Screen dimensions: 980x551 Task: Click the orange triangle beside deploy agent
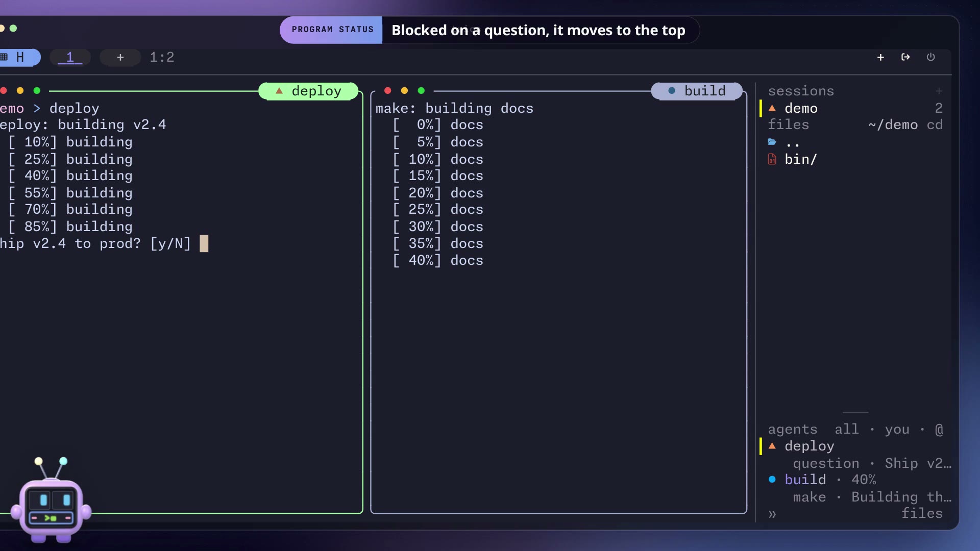(x=772, y=446)
